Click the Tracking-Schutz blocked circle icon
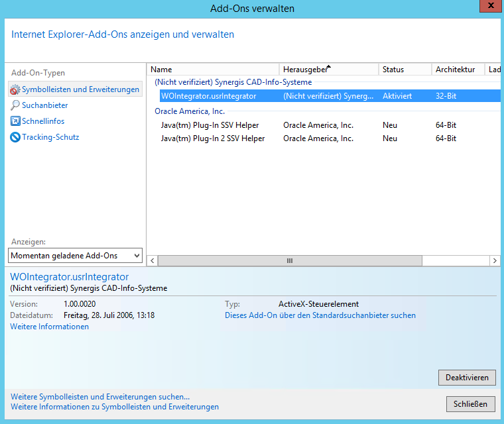Image resolution: width=504 pixels, height=424 pixels. 15,137
